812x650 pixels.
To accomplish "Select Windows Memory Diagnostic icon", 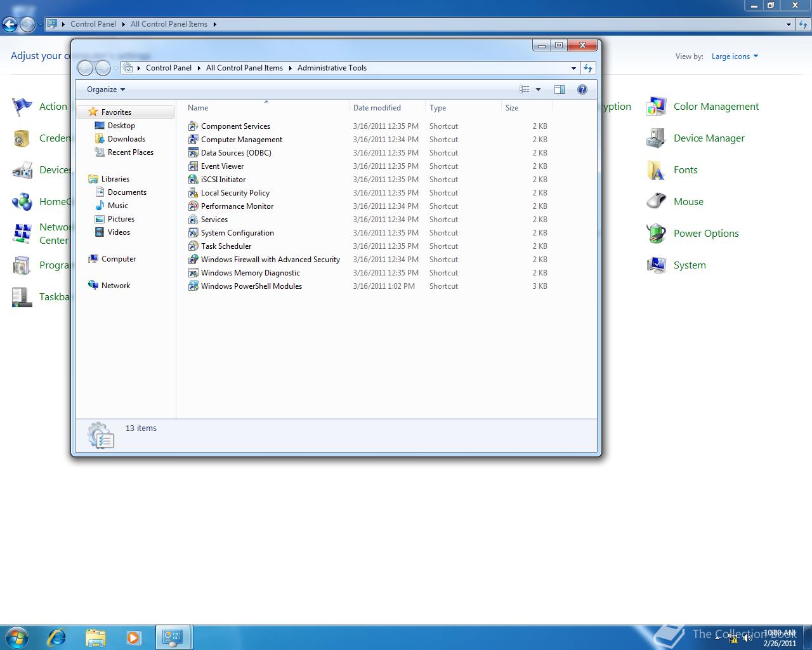I will click(x=193, y=273).
